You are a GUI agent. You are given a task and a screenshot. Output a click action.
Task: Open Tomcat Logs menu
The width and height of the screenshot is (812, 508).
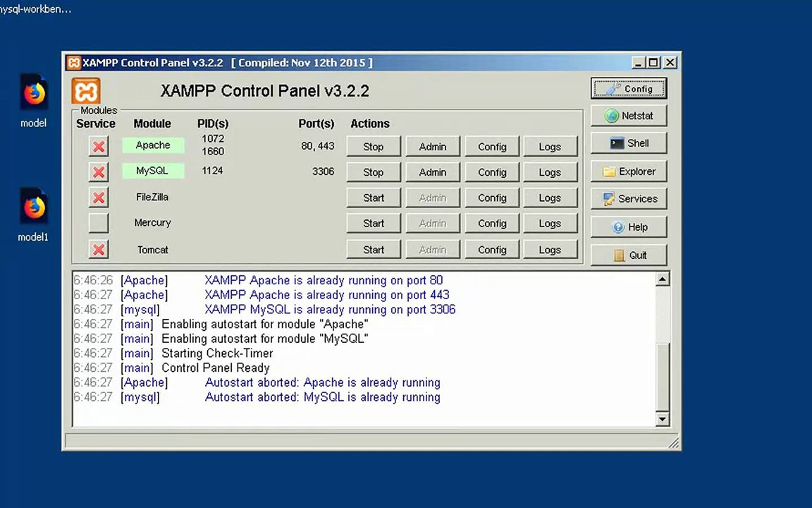click(x=550, y=249)
